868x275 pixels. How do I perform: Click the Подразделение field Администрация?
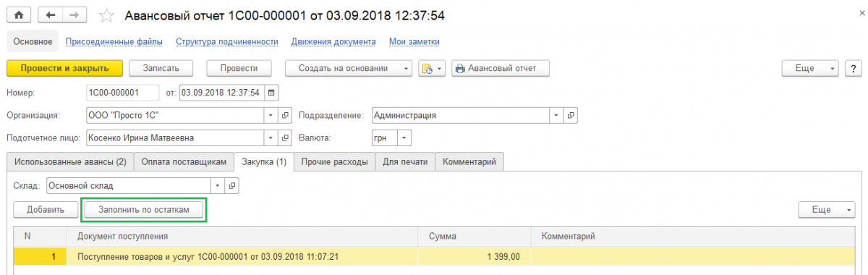(461, 115)
